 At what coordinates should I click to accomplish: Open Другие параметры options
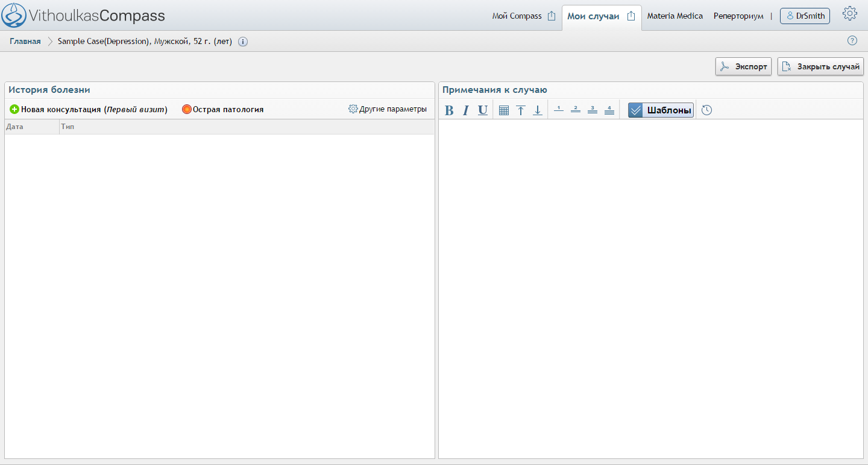(388, 109)
